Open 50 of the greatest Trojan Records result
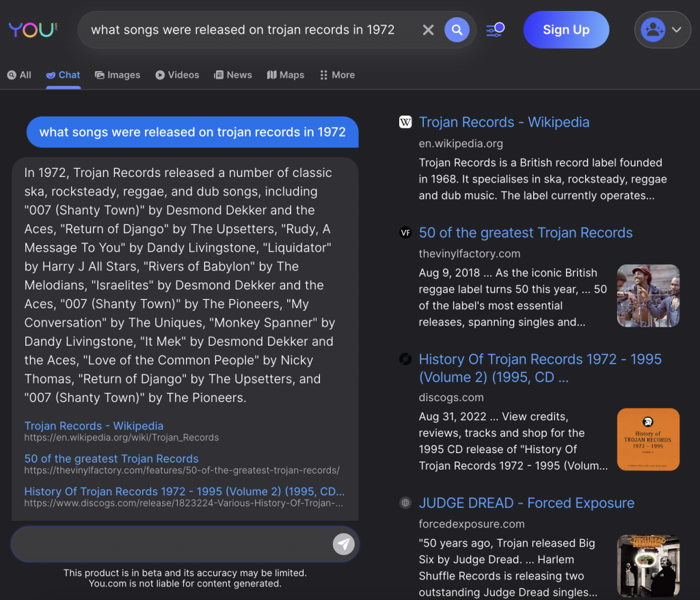Screen dimensions: 700x600 tap(526, 232)
